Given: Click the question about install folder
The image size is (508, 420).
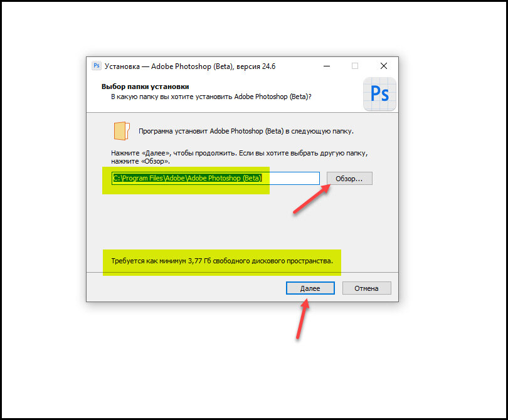Looking at the screenshot, I should pyautogui.click(x=211, y=97).
